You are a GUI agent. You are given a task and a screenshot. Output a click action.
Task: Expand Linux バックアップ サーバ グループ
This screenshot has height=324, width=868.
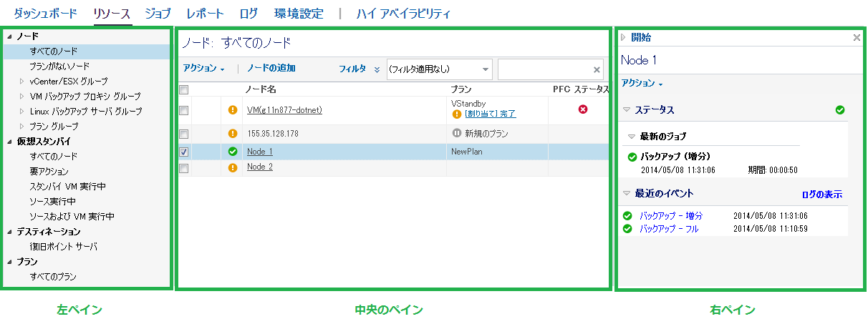(x=22, y=112)
